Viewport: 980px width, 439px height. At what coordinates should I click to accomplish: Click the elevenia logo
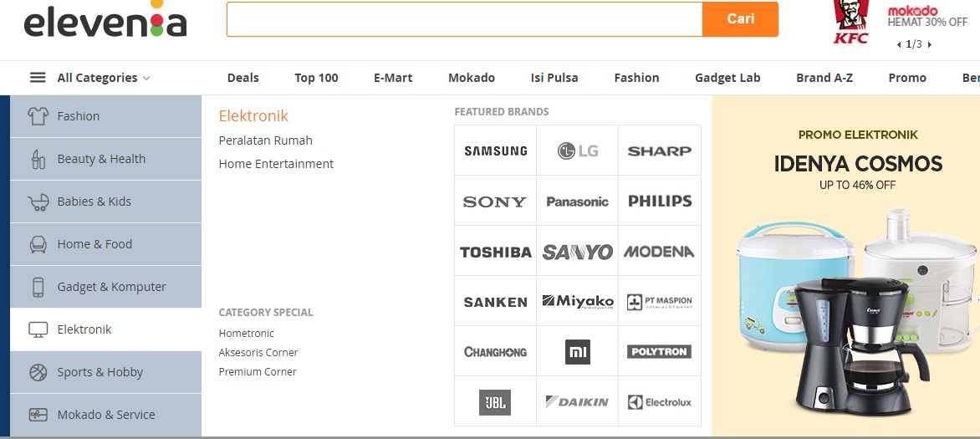tap(105, 20)
